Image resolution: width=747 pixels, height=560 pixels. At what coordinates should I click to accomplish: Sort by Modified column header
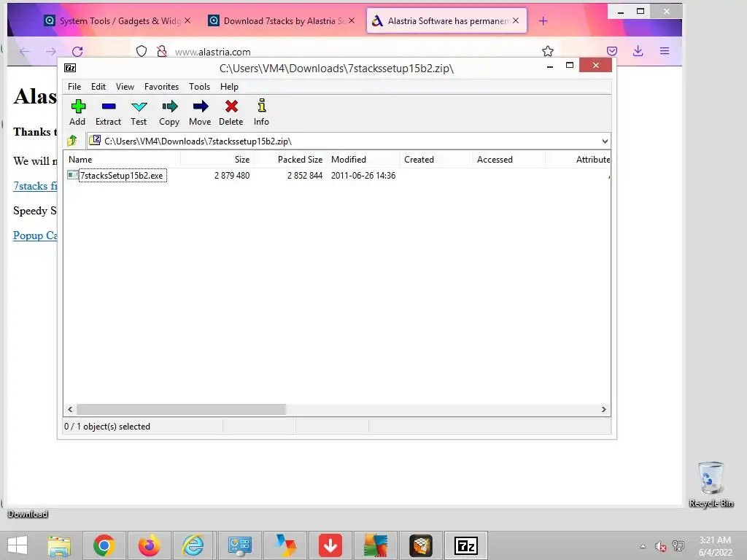click(x=363, y=160)
